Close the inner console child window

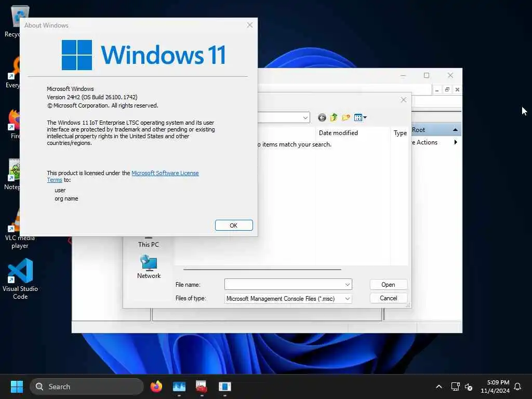(x=457, y=90)
